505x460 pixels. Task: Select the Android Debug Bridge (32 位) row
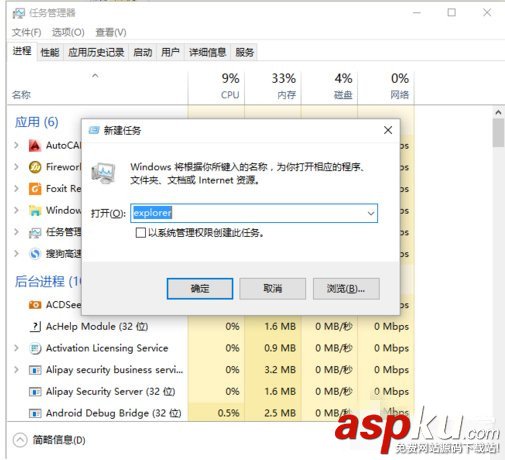click(211, 413)
